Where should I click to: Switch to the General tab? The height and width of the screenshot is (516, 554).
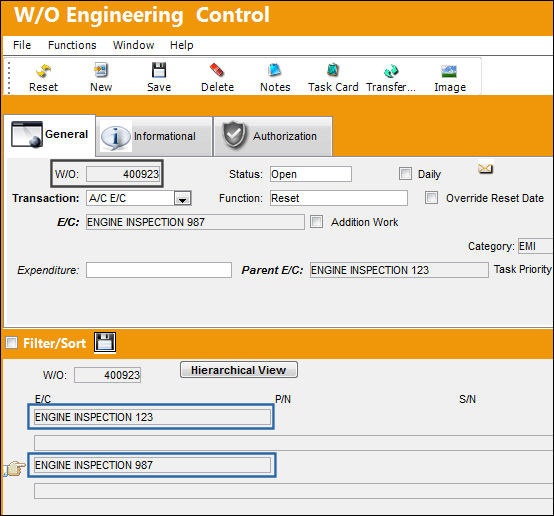(x=49, y=135)
